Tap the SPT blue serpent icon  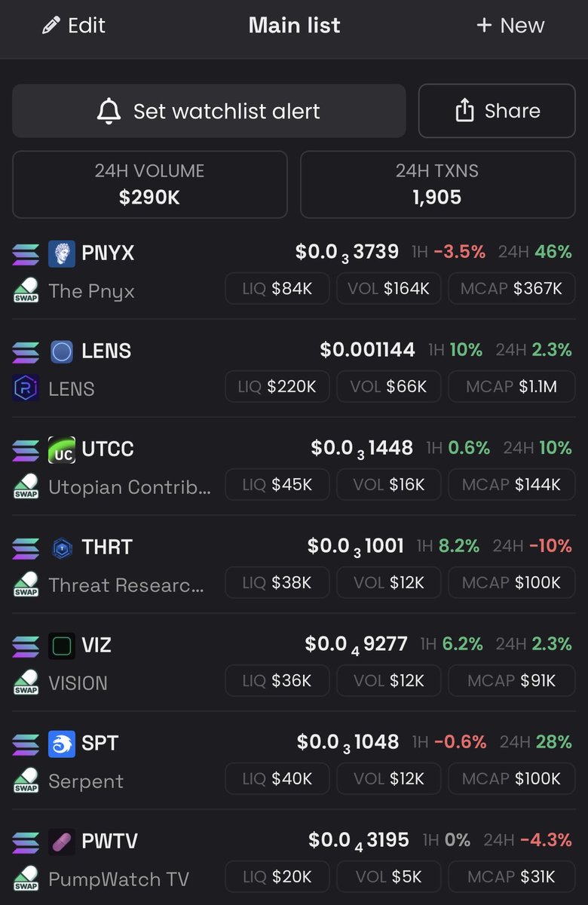point(62,744)
